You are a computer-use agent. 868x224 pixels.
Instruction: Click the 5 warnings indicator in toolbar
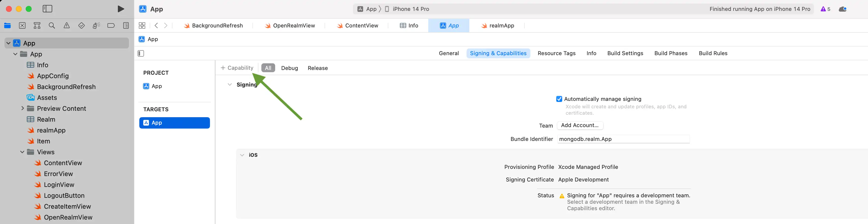[825, 9]
